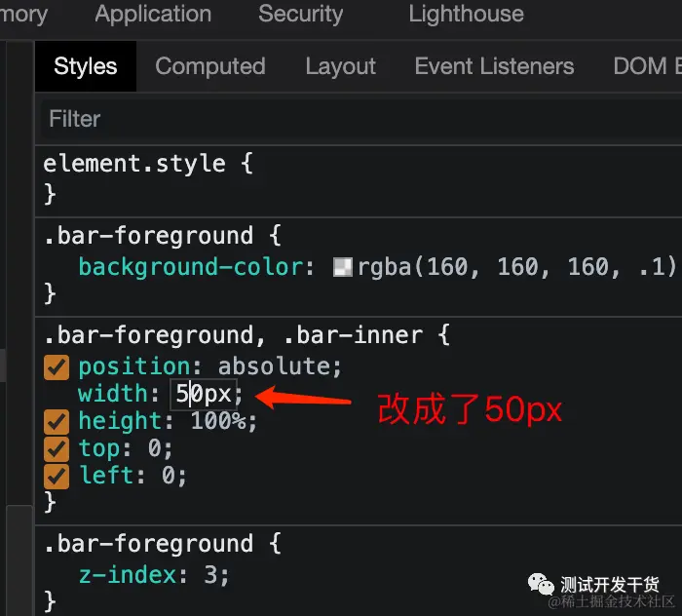Click the Filter styles input field
Screen dimensions: 682x616
(x=361, y=119)
